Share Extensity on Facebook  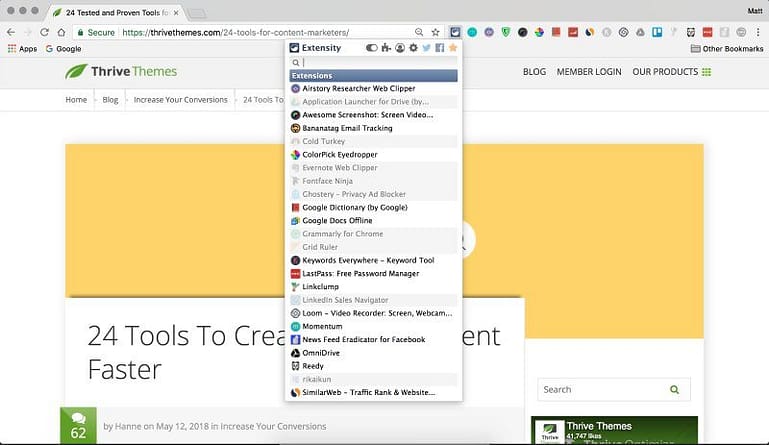tap(440, 48)
